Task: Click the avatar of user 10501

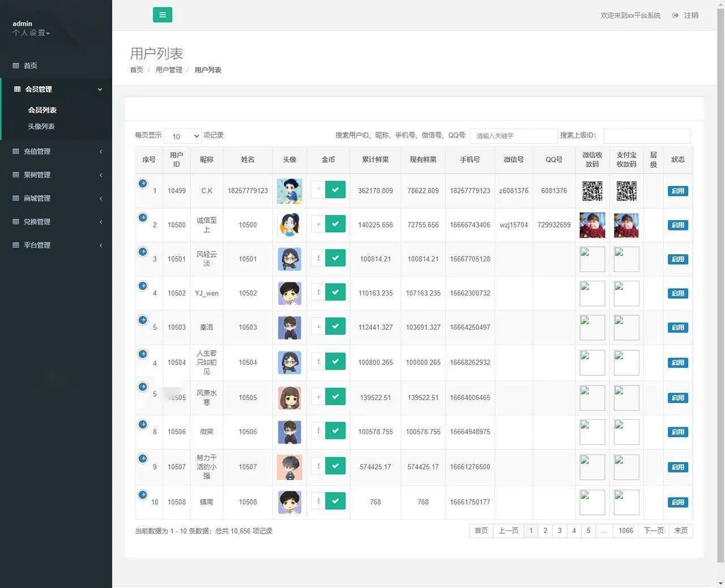Action: (x=289, y=259)
